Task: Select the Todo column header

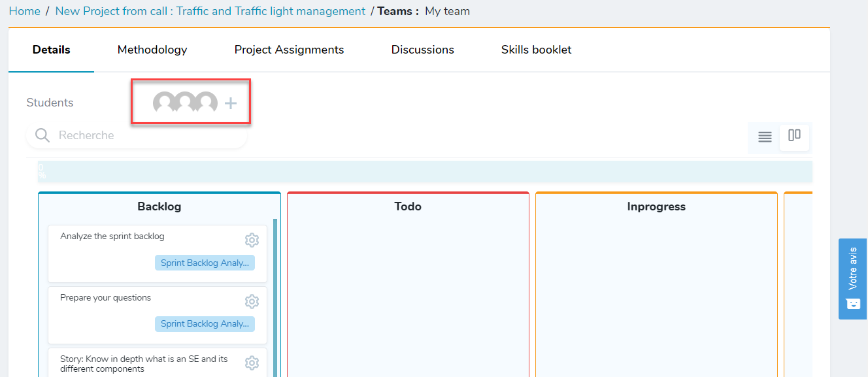Action: [x=408, y=206]
